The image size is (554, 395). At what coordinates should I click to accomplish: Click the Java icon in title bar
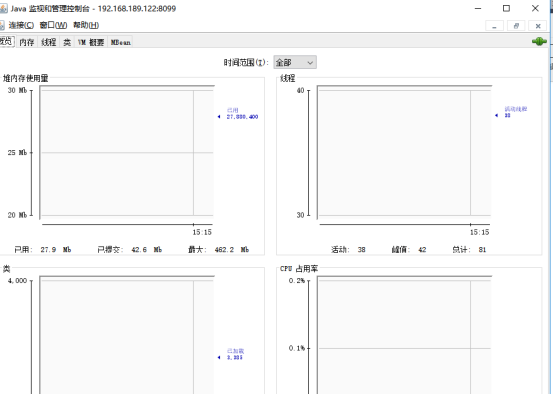[4, 8]
